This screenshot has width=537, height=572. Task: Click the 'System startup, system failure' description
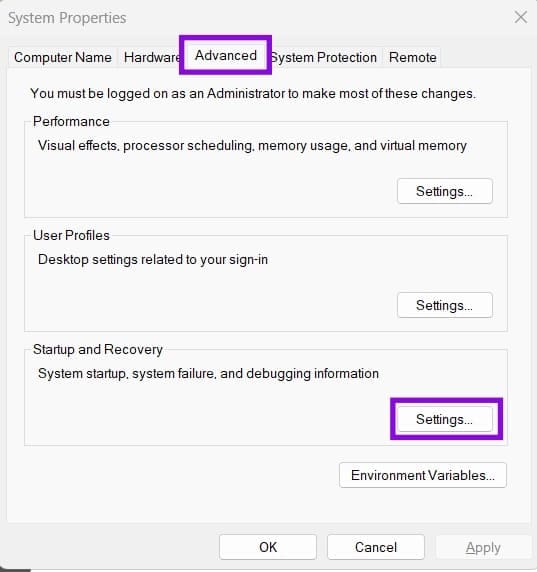pyautogui.click(x=208, y=374)
